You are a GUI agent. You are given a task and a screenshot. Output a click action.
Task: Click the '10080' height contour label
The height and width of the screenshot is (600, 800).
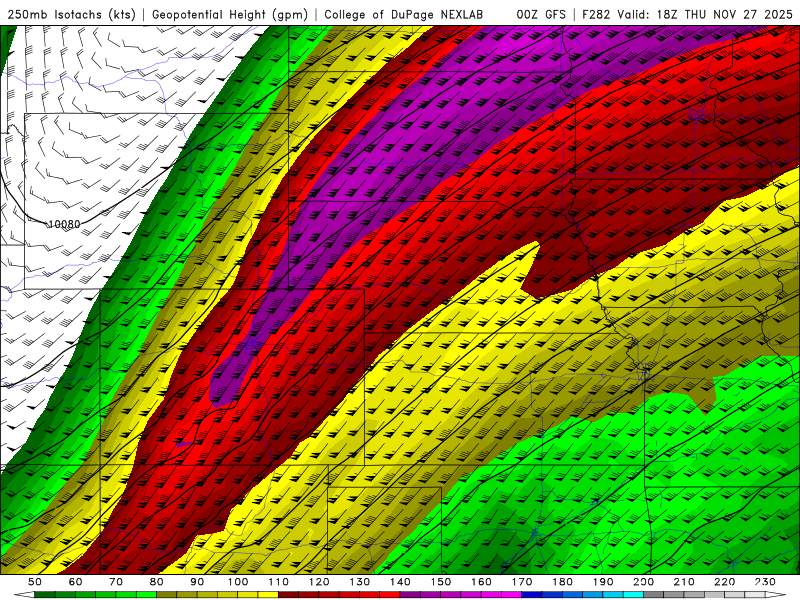coord(64,224)
